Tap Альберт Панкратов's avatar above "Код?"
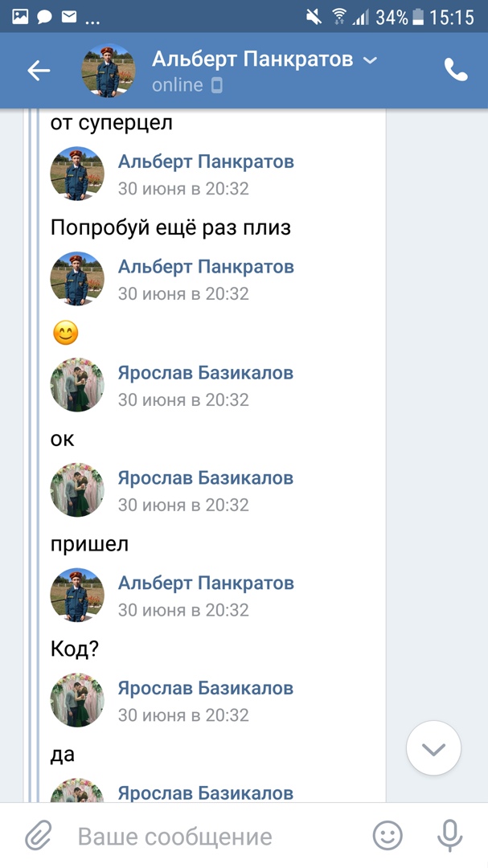Viewport: 488px width, 868px height. pos(77,595)
